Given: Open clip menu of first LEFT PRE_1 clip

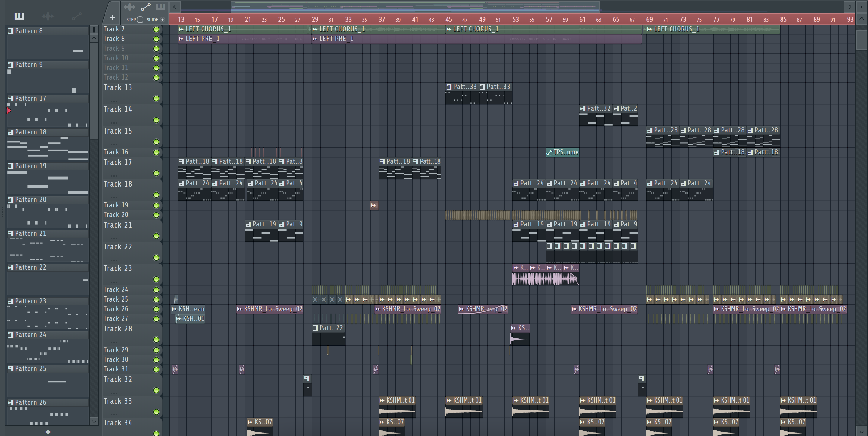Looking at the screenshot, I should pyautogui.click(x=181, y=39).
